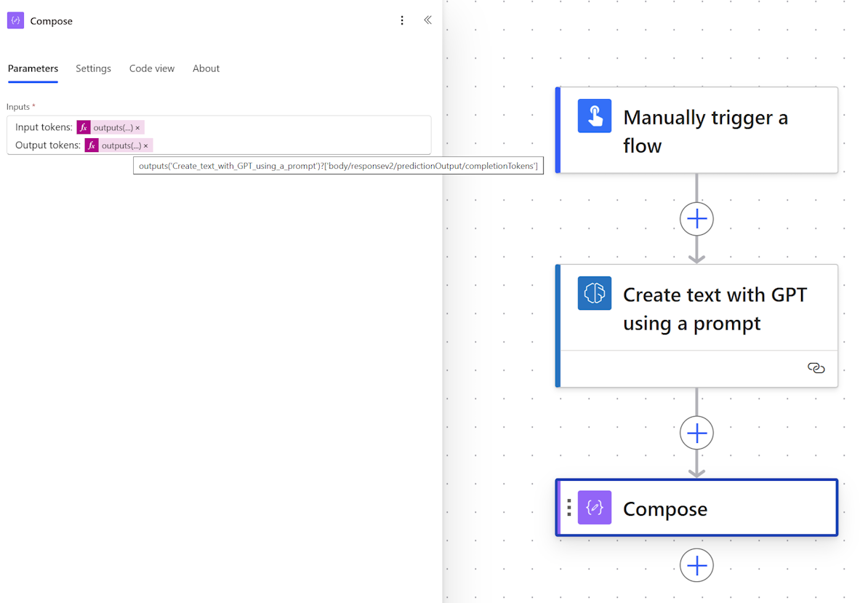Open the Code view tab
Image resolution: width=868 pixels, height=603 pixels.
pyautogui.click(x=152, y=68)
